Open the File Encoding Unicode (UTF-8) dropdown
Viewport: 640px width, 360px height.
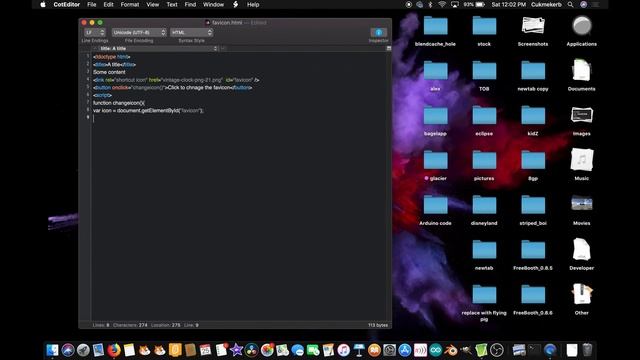[139, 32]
